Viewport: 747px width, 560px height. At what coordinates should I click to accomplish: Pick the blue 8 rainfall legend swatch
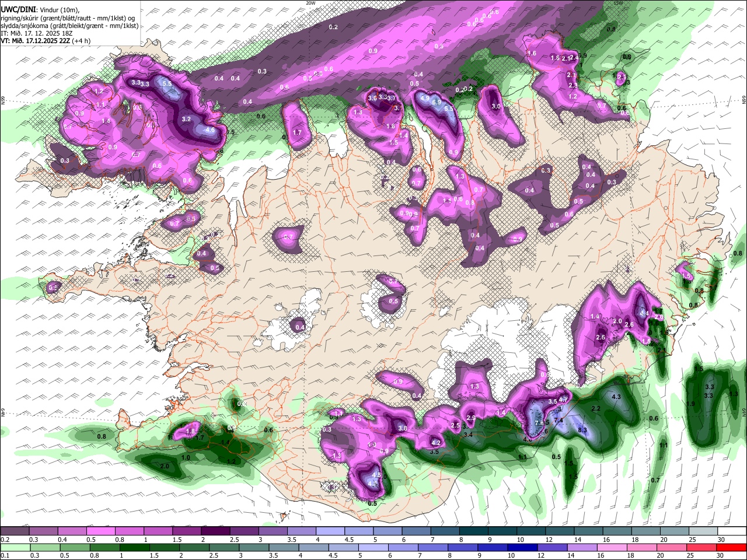(463, 547)
